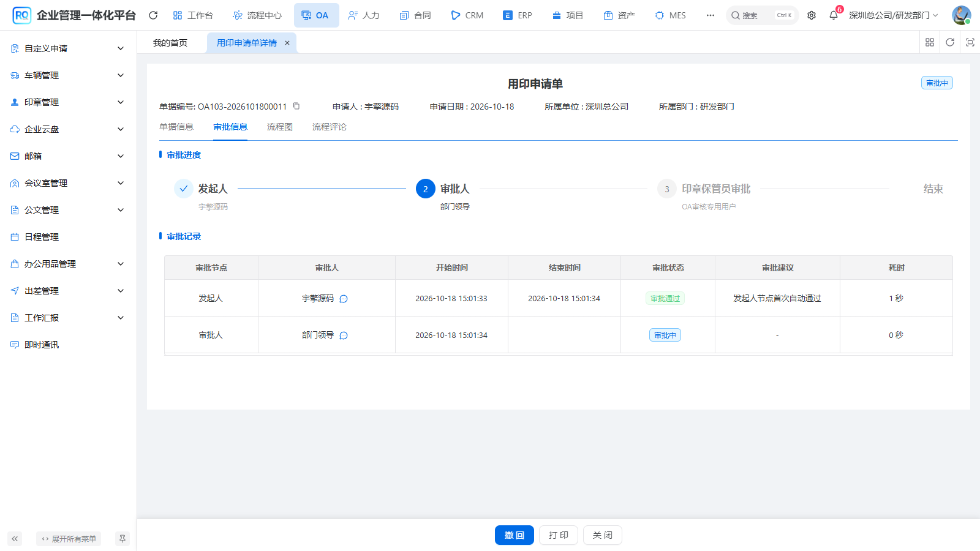This screenshot has height=551, width=980.
Task: Open comment icon next to 宇擎源码
Action: pyautogui.click(x=344, y=299)
